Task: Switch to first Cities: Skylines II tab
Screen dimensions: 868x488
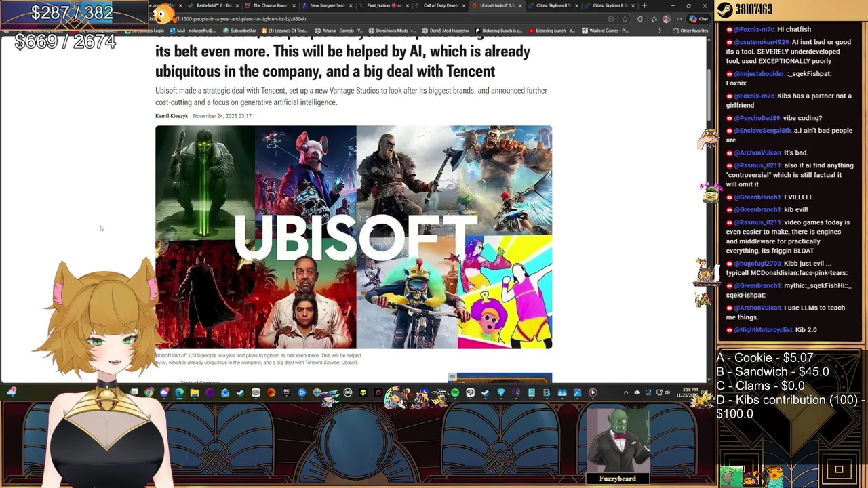Action: point(553,5)
